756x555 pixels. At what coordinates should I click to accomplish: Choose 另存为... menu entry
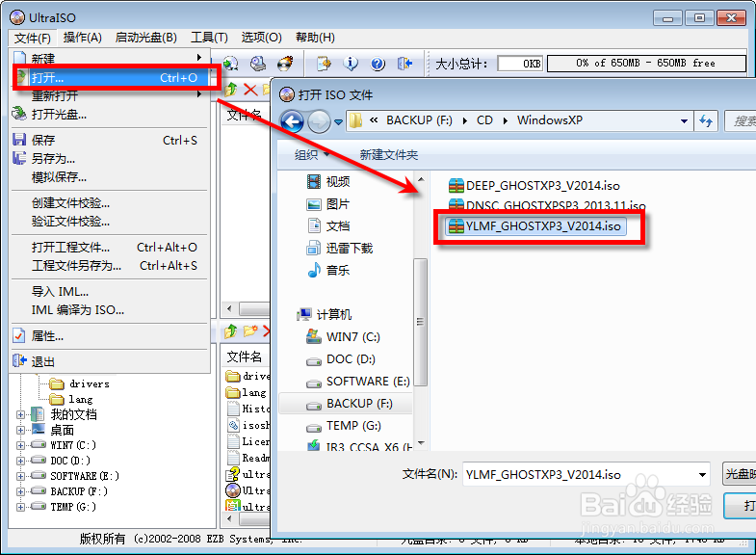110,159
